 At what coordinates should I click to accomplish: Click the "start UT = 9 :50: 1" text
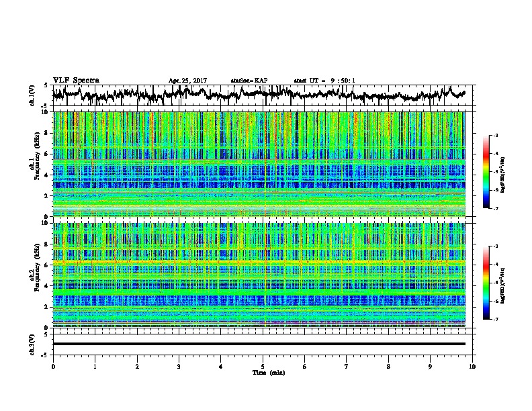click(324, 81)
